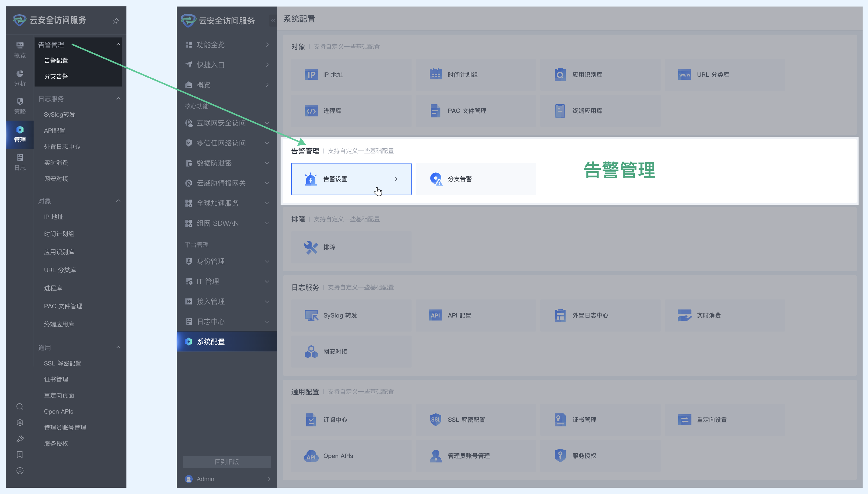Click the 分支告警 card icon
868x494 pixels.
436,179
